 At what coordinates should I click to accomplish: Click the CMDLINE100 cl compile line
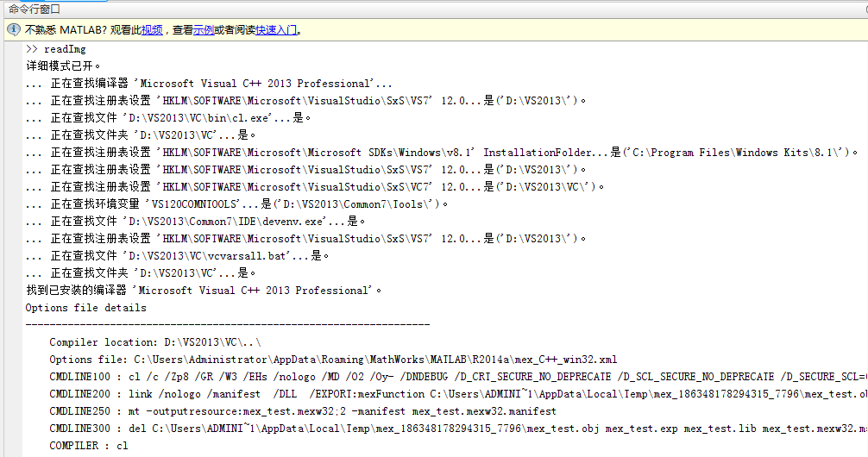(458, 377)
